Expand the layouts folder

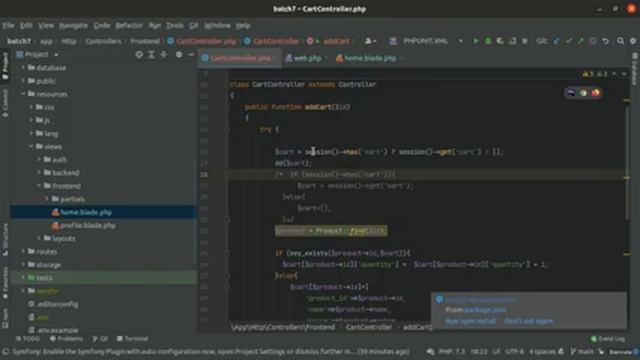40,238
